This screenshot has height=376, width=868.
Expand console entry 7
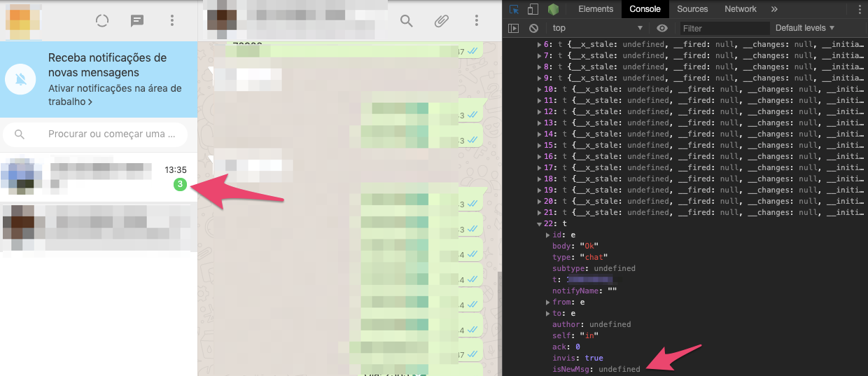539,56
